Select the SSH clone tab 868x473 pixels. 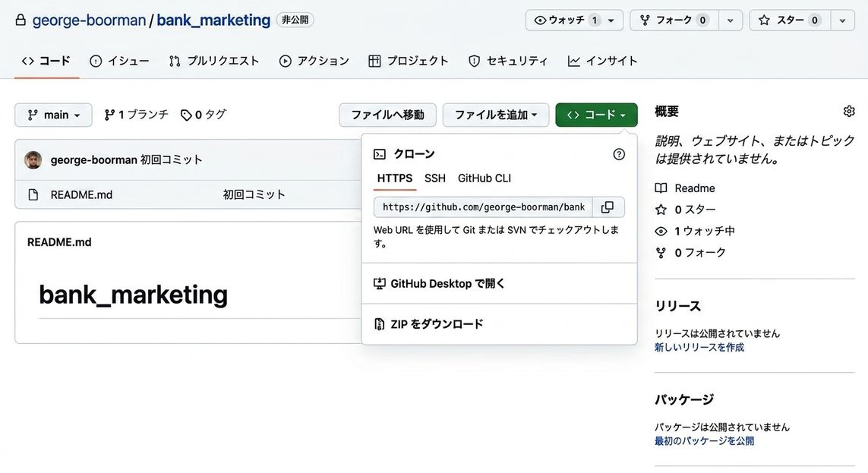435,178
